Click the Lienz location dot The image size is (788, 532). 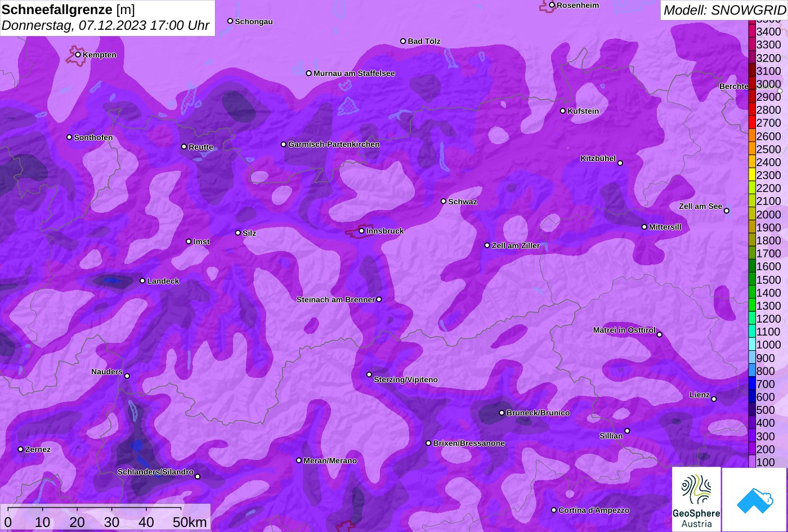pyautogui.click(x=714, y=399)
